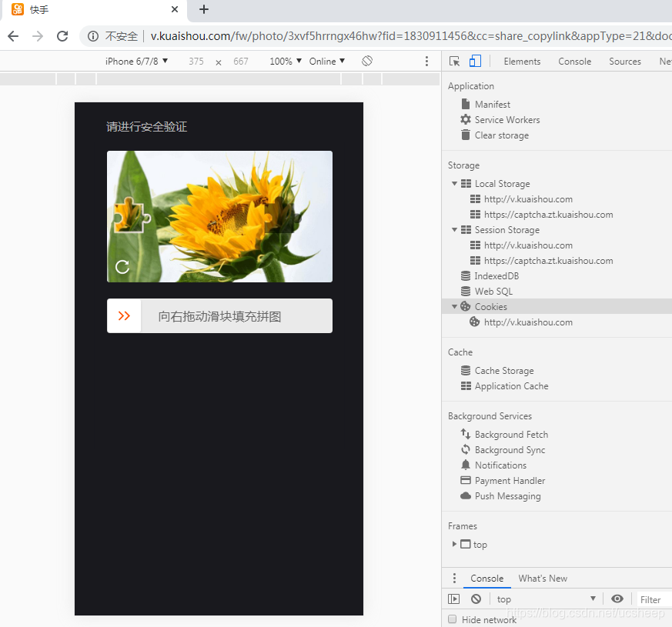Collapse the Cookies tree
This screenshot has height=627, width=672.
point(454,307)
